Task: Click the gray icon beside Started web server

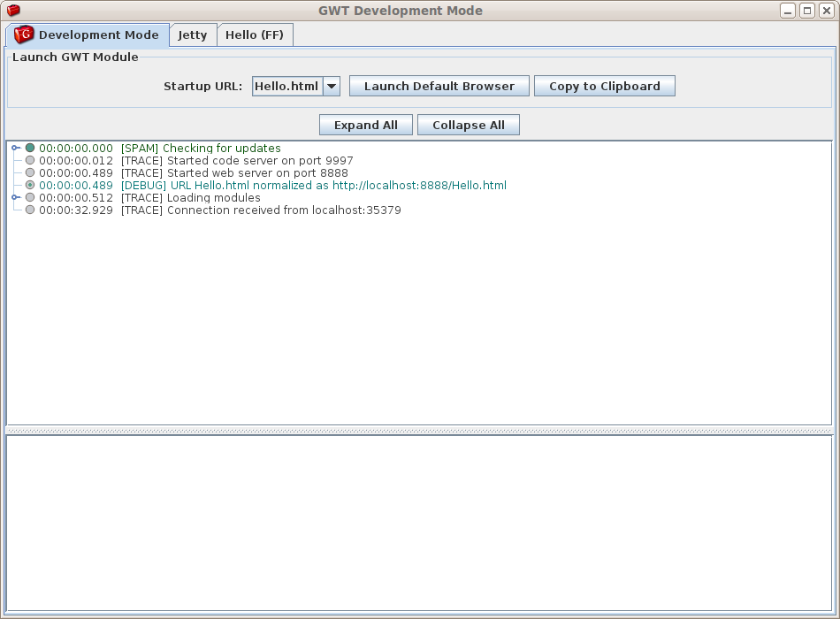Action: (x=30, y=172)
